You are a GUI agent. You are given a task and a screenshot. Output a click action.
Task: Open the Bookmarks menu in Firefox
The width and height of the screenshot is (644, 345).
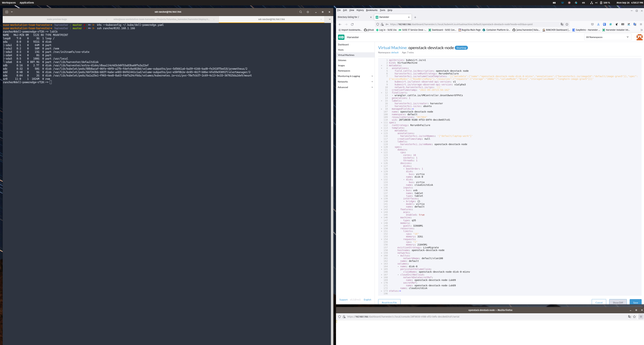371,10
